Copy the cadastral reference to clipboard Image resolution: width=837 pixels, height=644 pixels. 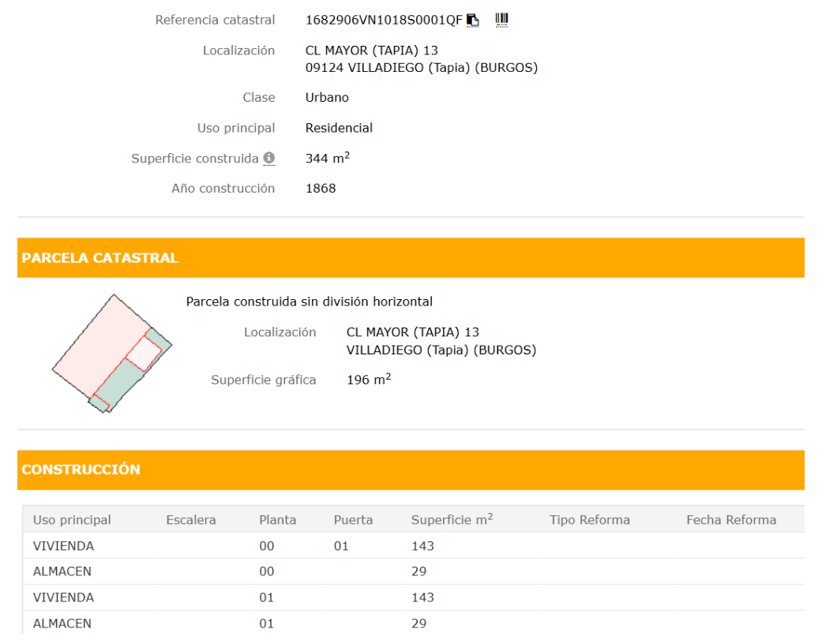tap(473, 20)
